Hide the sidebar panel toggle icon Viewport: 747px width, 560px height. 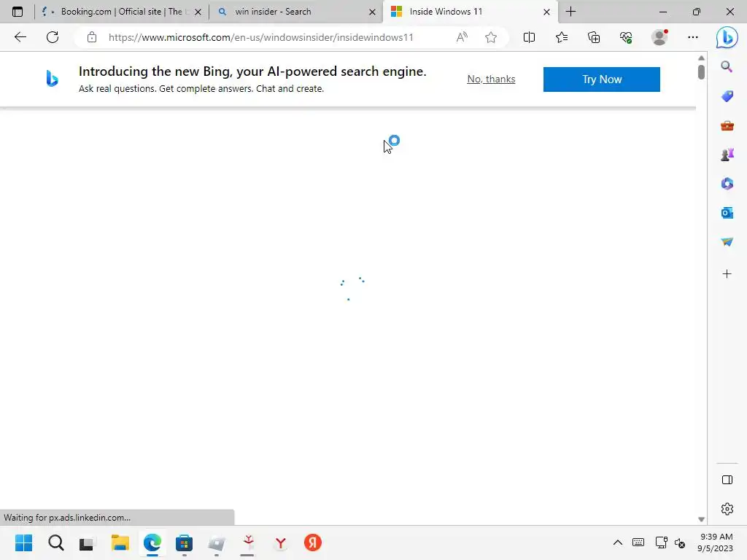pyautogui.click(x=727, y=480)
